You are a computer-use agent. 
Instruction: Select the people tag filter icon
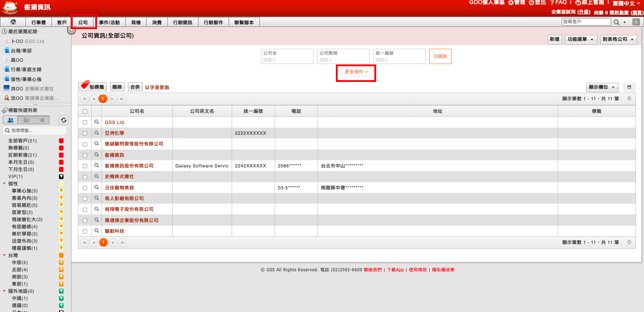tap(11, 120)
